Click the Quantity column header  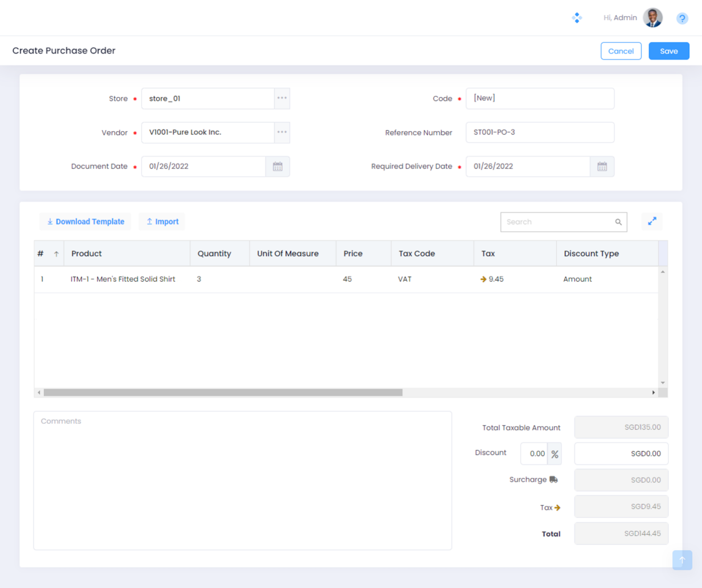coord(214,253)
